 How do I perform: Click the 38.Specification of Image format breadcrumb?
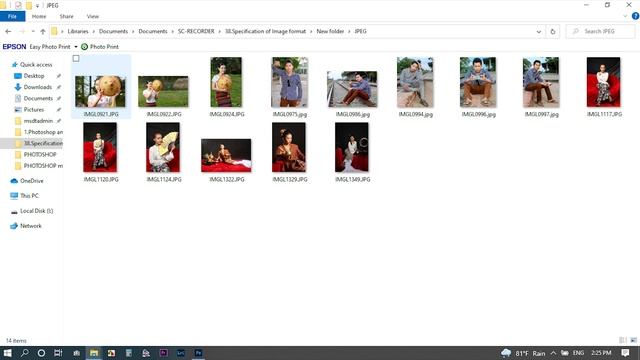[x=265, y=31]
